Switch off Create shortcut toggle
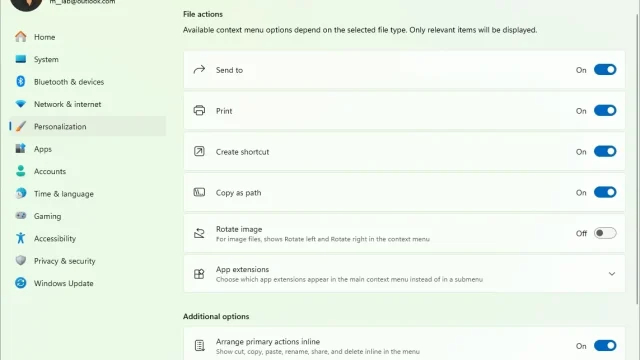 coord(605,151)
